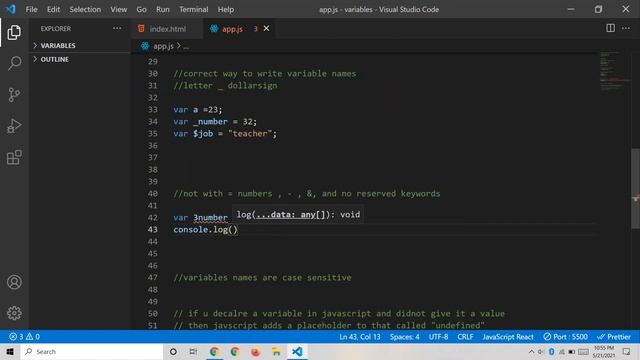Show hidden system tray icons chevron

point(531,351)
